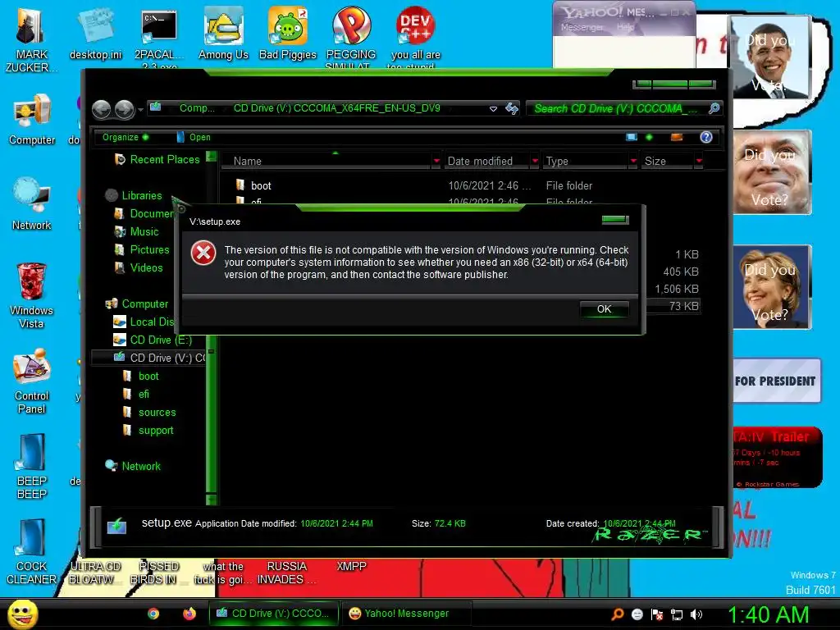Click the navigation pane vertical scrollbar
This screenshot has width=840, height=630.
tap(211, 328)
